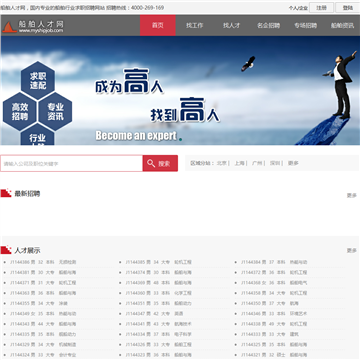Open resume J1144347

[x=155, y=314]
